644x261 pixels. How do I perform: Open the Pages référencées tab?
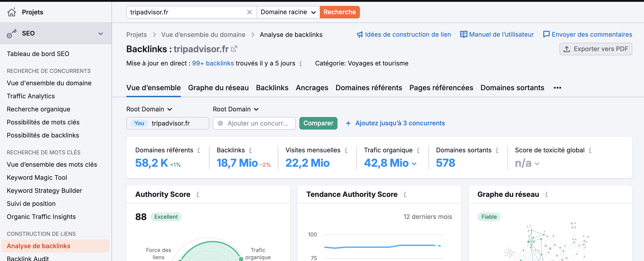coord(441,88)
